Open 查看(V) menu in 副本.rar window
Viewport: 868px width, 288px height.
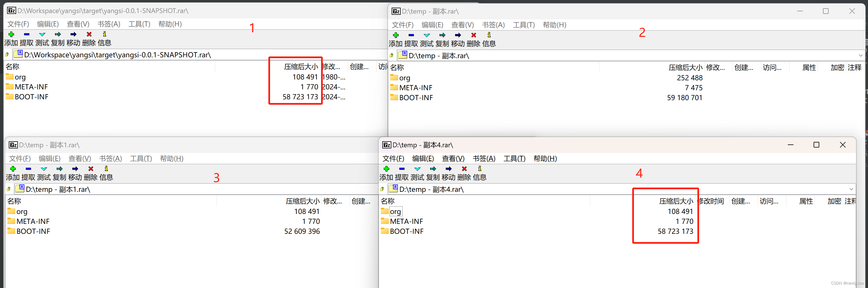point(462,25)
